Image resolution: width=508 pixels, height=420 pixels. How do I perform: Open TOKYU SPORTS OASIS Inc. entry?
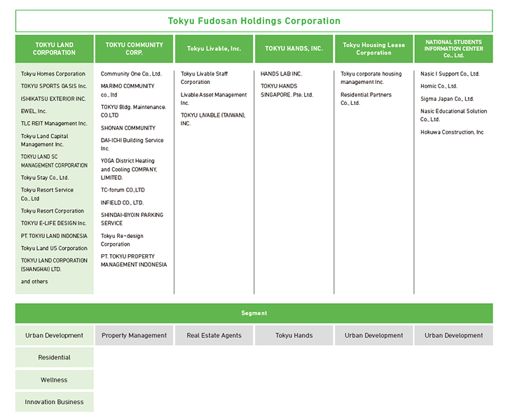point(54,86)
